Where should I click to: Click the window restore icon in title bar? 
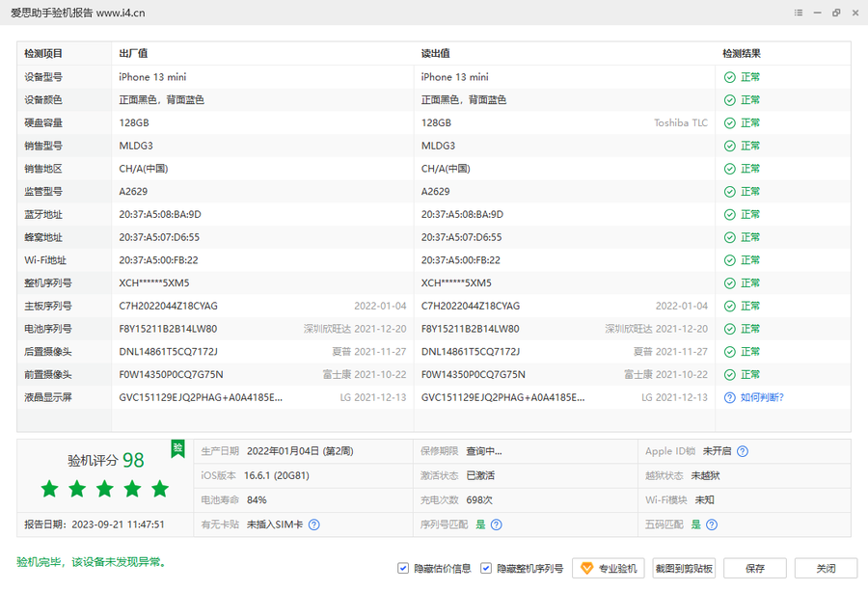tap(836, 13)
